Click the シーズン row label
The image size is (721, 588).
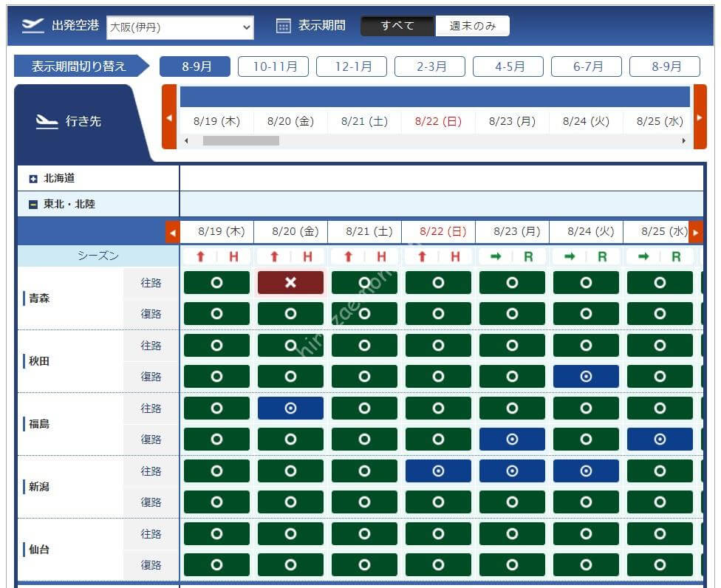pyautogui.click(x=98, y=256)
